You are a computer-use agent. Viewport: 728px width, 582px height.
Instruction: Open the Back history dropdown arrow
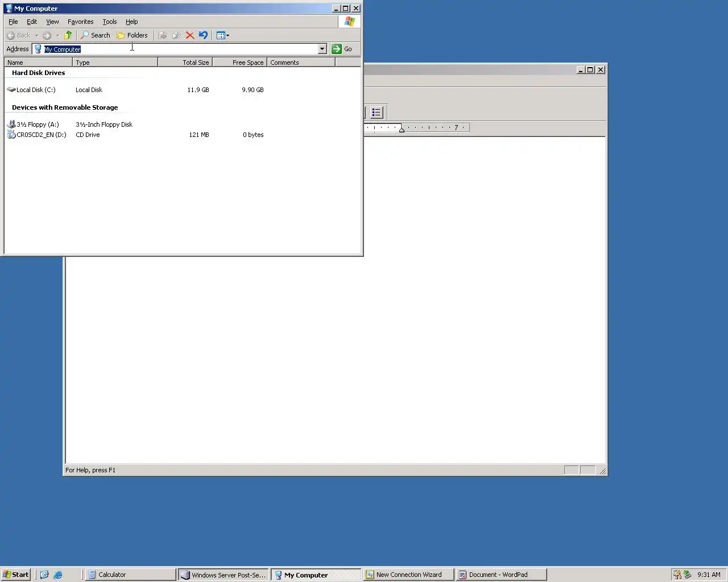(x=36, y=35)
